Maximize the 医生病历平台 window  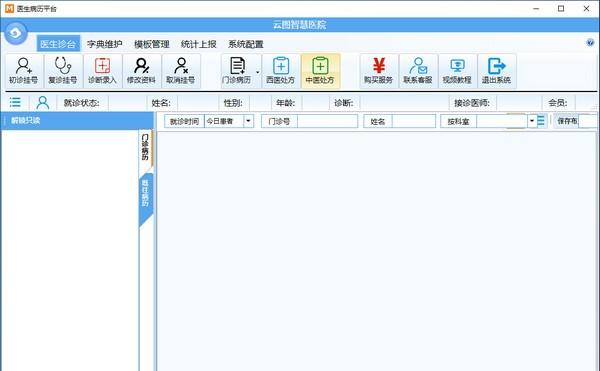pos(561,8)
